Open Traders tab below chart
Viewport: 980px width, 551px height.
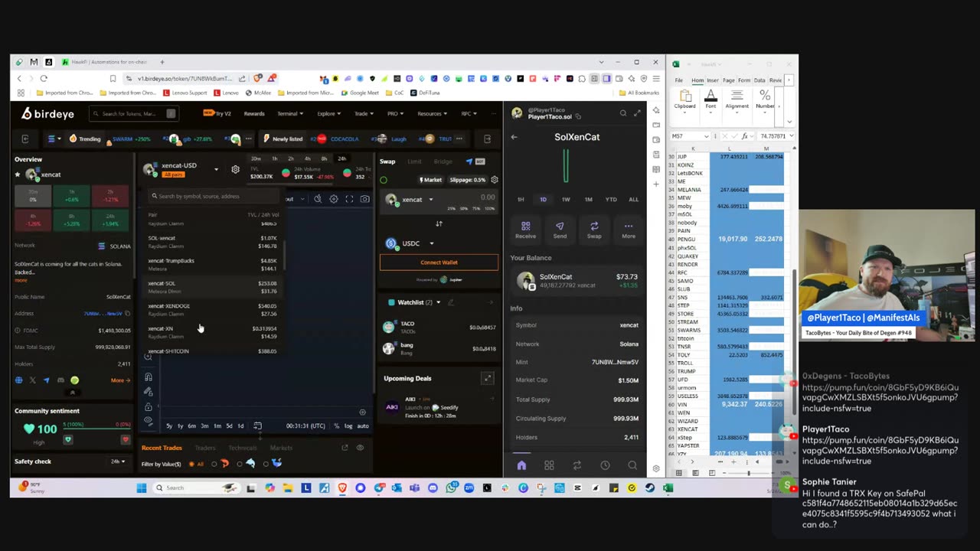(205, 448)
